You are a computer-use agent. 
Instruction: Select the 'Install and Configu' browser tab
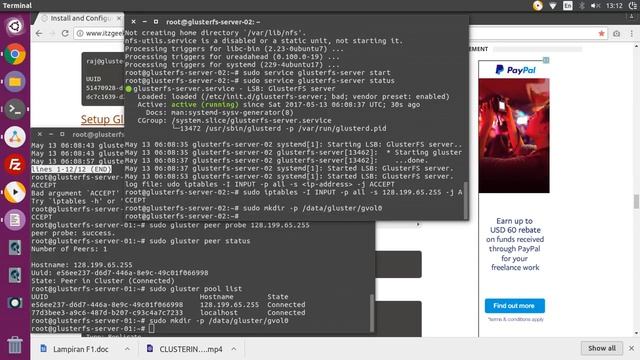pos(80,18)
